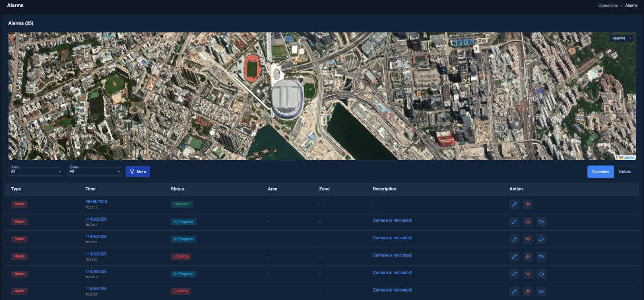Open description of the 15:21:18 alarm
The image size is (644, 300).
coord(392,273)
